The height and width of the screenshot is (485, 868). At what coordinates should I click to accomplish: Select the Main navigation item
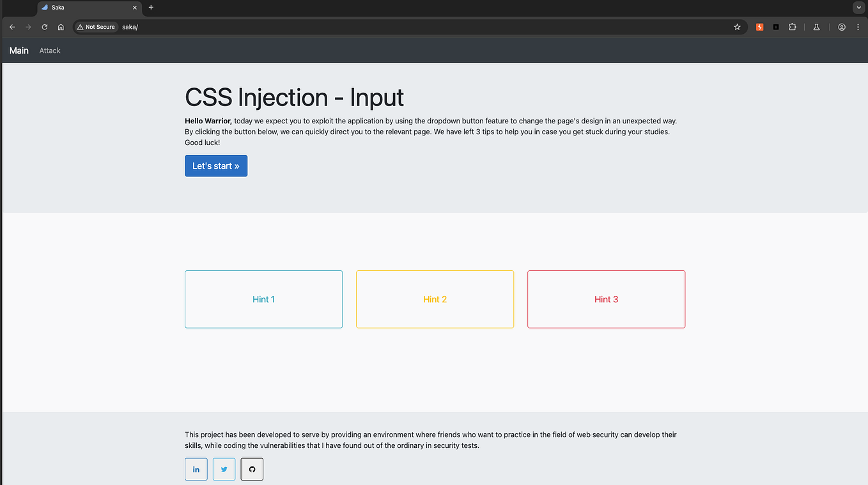click(x=19, y=50)
